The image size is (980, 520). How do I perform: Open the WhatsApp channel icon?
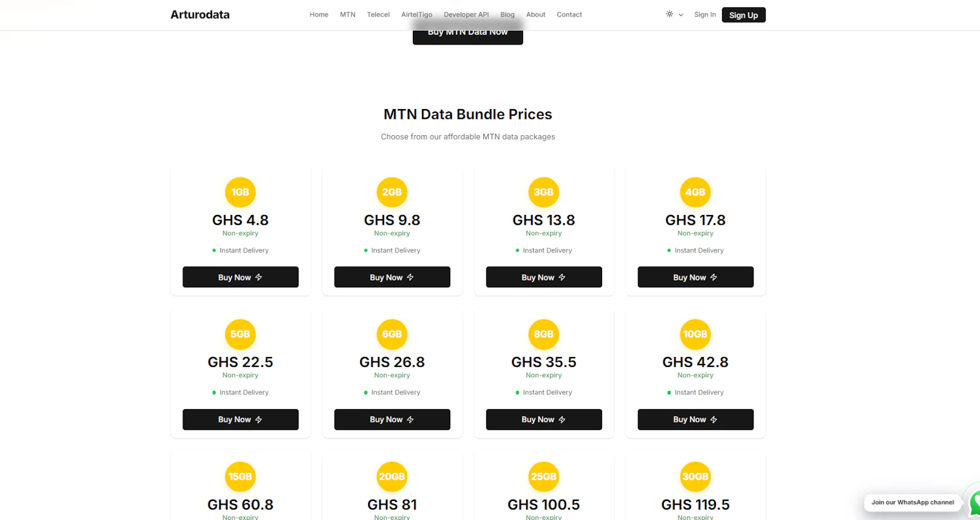point(974,502)
